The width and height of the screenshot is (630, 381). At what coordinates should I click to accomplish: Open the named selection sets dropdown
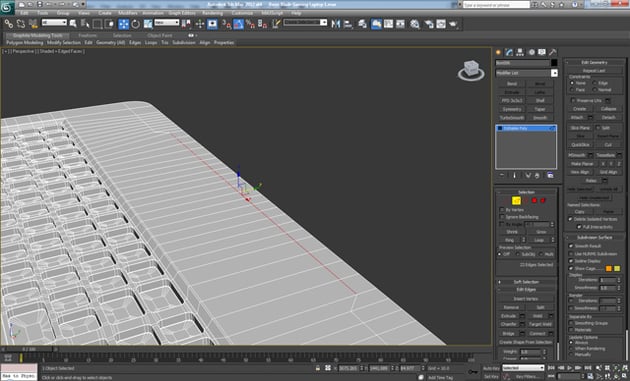coord(305,23)
